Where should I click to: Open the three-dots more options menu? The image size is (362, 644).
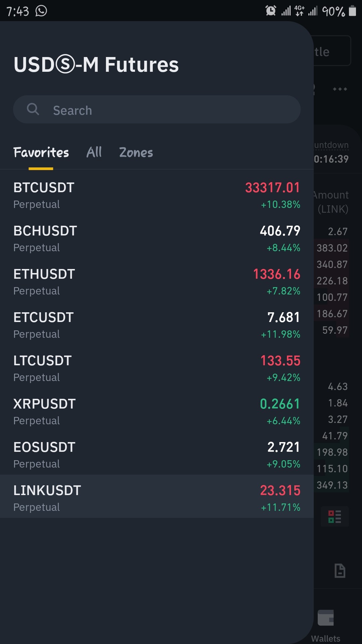click(x=340, y=89)
